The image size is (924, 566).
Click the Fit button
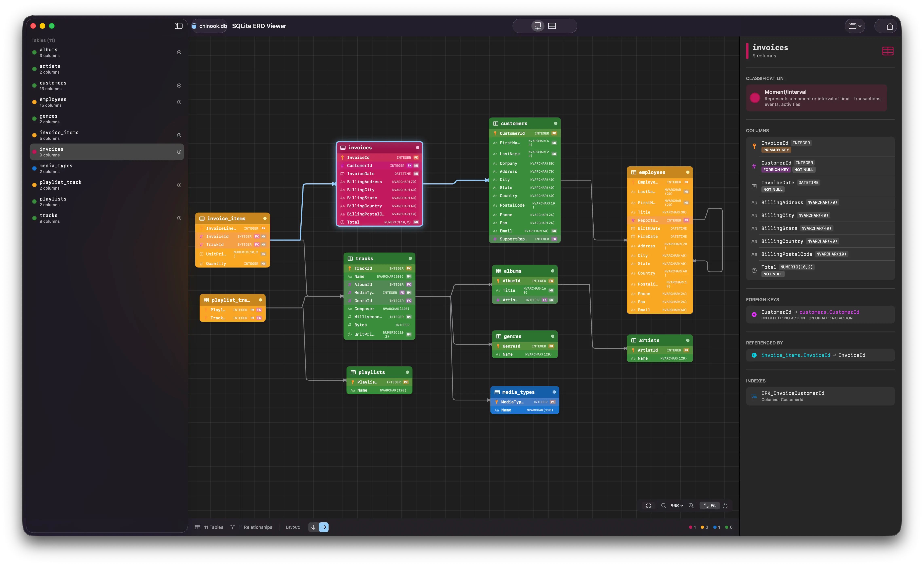(709, 506)
